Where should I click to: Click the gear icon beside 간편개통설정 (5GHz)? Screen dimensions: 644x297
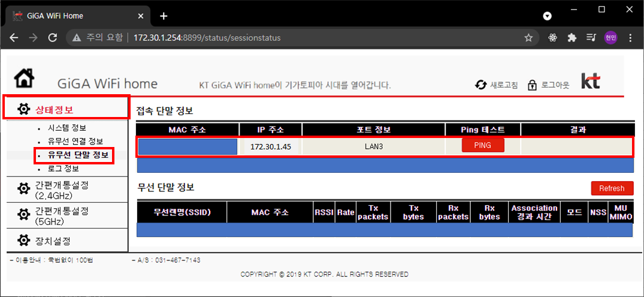point(24,214)
